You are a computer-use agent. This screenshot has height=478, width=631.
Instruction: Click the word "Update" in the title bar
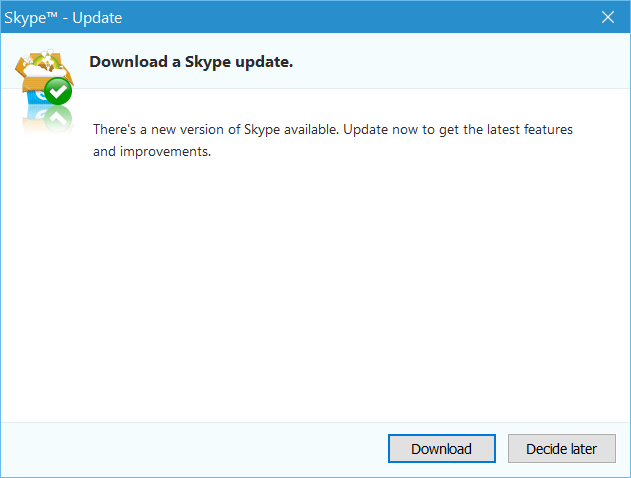98,17
